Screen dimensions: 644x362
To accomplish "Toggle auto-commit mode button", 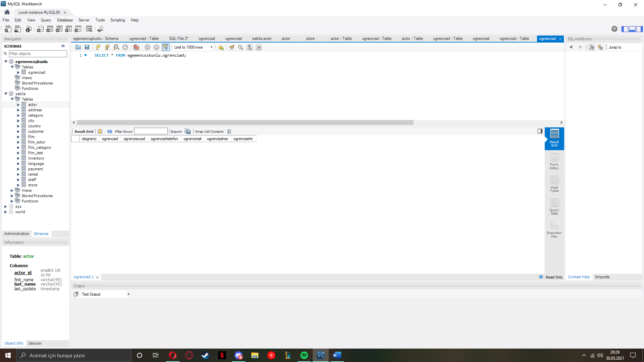I will (166, 47).
